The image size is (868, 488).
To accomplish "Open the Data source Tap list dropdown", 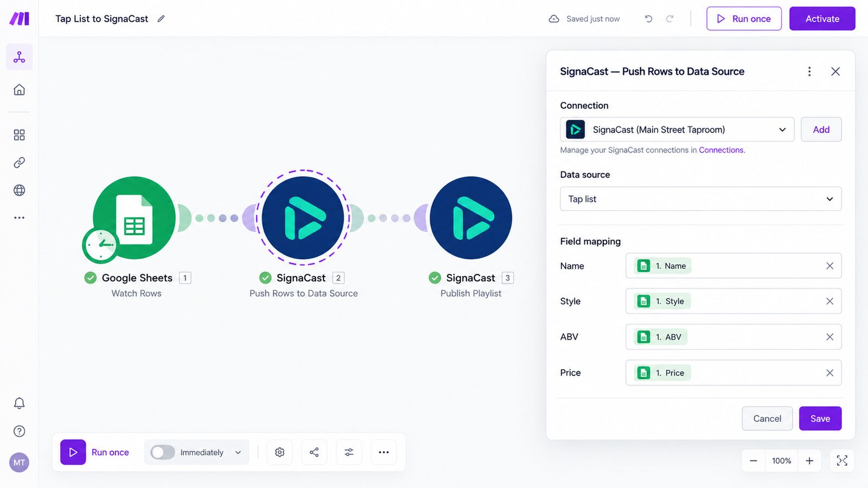I will pos(701,199).
